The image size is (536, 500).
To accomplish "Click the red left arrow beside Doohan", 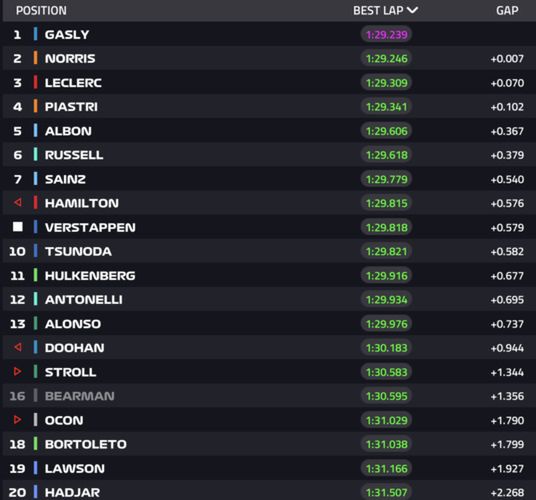I will click(x=18, y=347).
